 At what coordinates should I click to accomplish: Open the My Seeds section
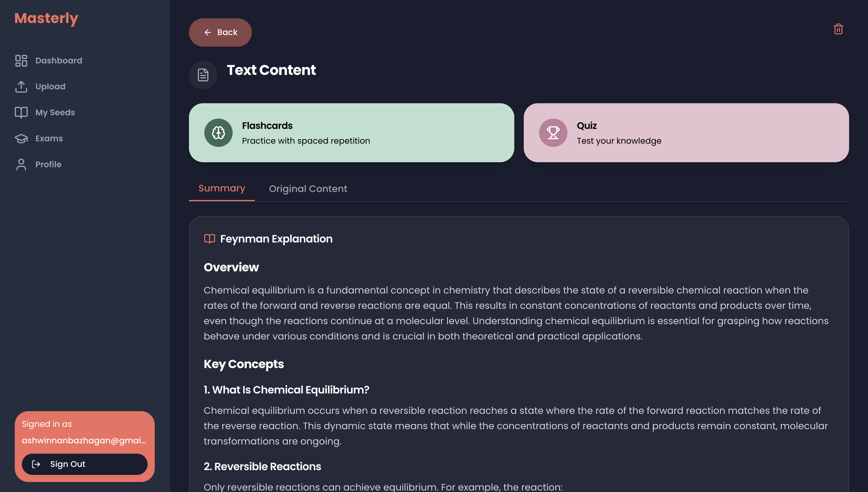tap(55, 112)
